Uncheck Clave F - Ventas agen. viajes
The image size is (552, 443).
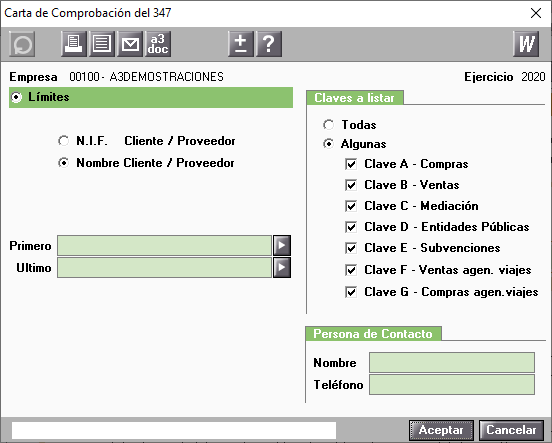(351, 270)
